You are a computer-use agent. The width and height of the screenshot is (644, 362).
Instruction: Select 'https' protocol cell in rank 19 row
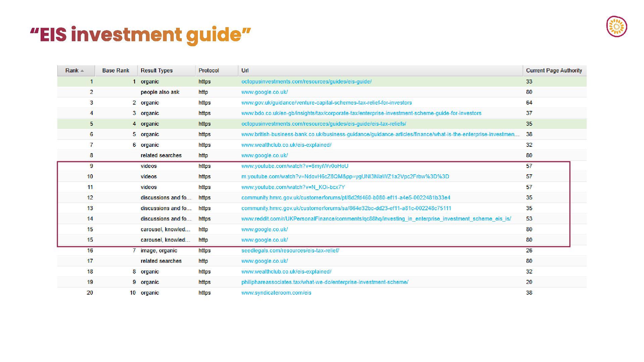click(204, 282)
